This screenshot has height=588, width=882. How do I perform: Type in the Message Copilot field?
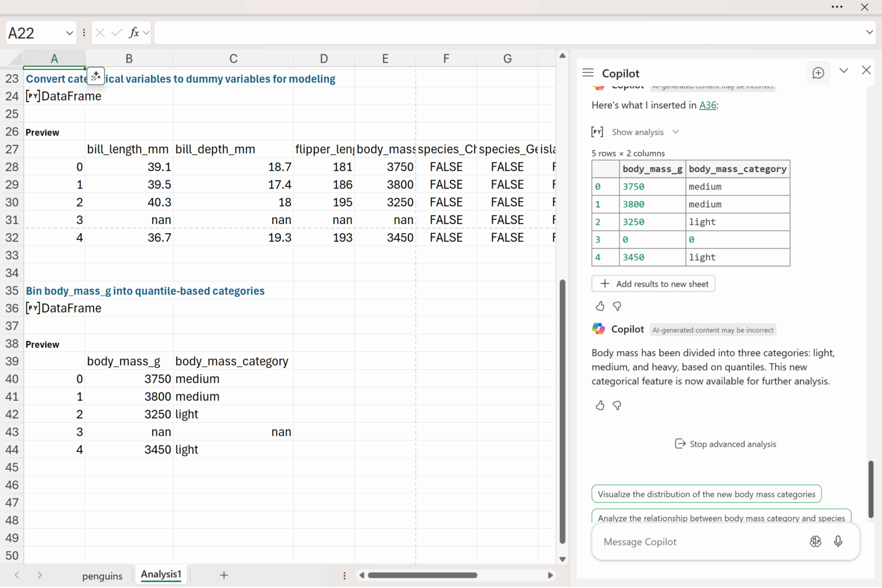(x=689, y=542)
